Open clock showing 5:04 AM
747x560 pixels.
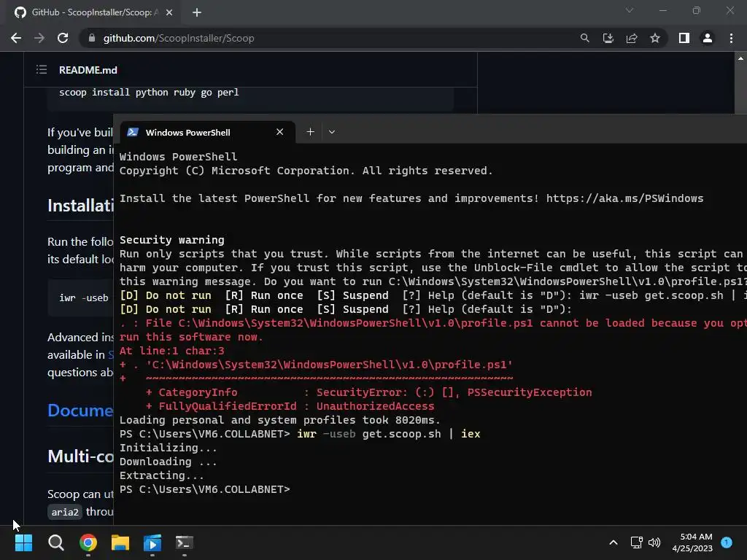point(692,542)
